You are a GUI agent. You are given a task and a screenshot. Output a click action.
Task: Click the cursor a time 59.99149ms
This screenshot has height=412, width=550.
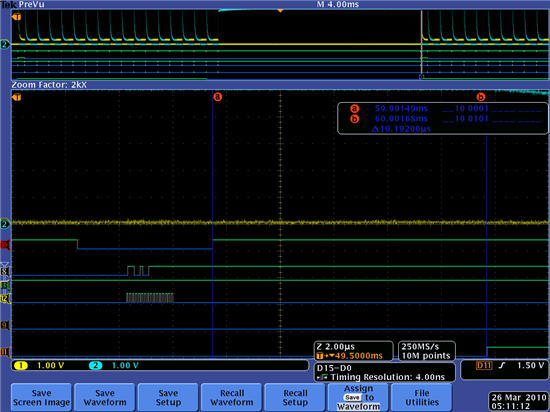401,109
